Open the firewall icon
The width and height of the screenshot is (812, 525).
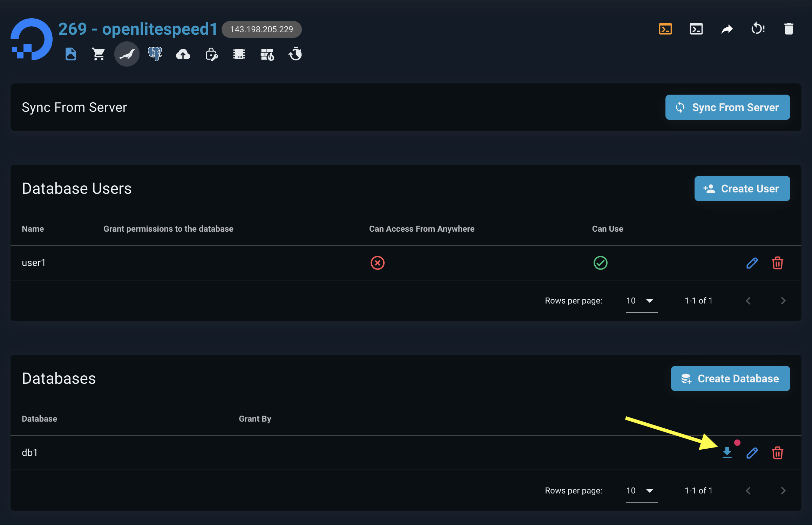(x=267, y=54)
